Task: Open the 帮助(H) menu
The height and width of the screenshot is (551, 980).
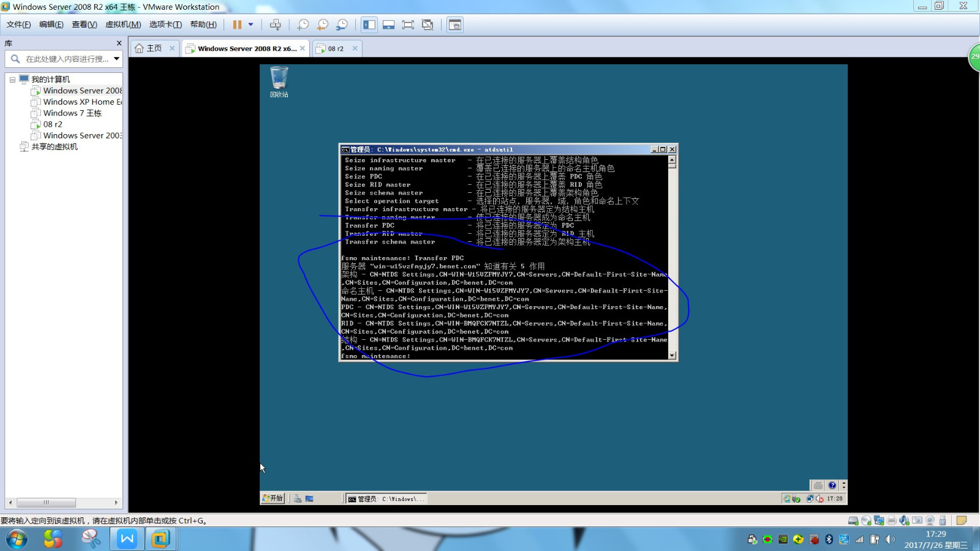Action: pyautogui.click(x=203, y=24)
